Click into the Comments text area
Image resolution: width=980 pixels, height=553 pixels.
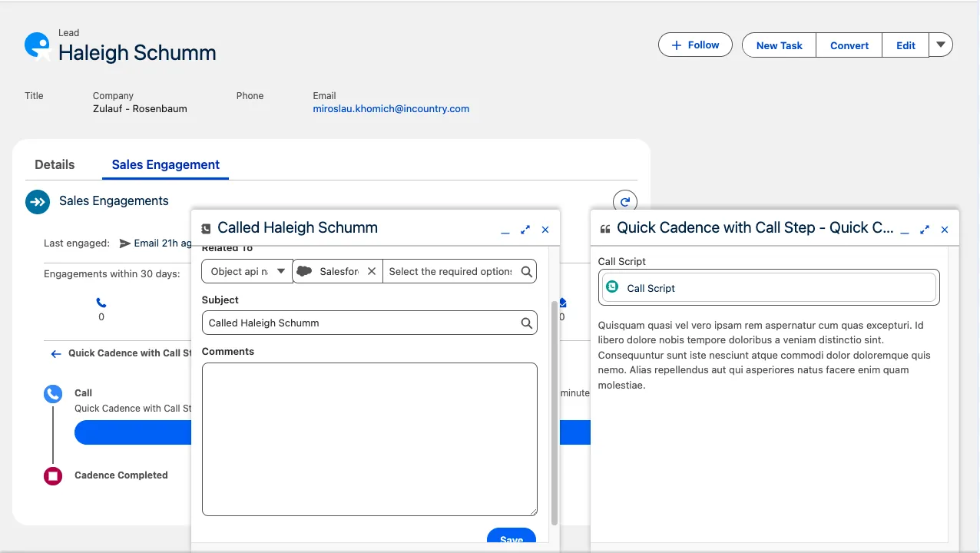coord(369,439)
